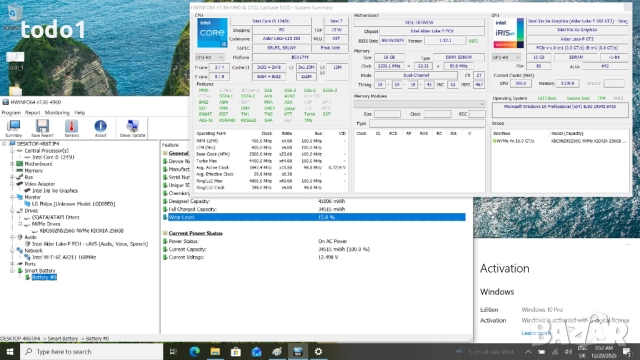Screen dimensions: 640x360
Task: Open the Windows Start menu
Action: tap(10, 351)
